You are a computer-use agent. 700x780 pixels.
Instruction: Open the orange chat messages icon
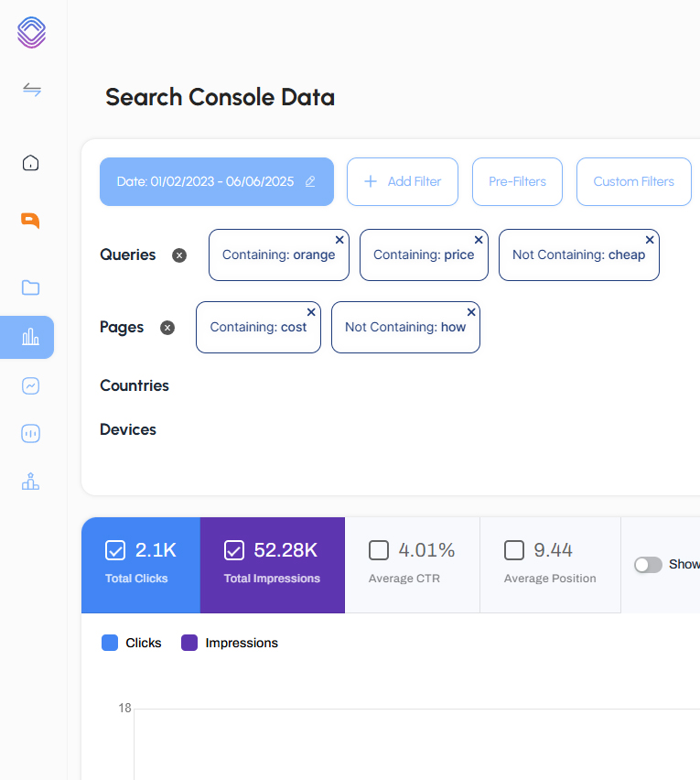click(x=30, y=221)
